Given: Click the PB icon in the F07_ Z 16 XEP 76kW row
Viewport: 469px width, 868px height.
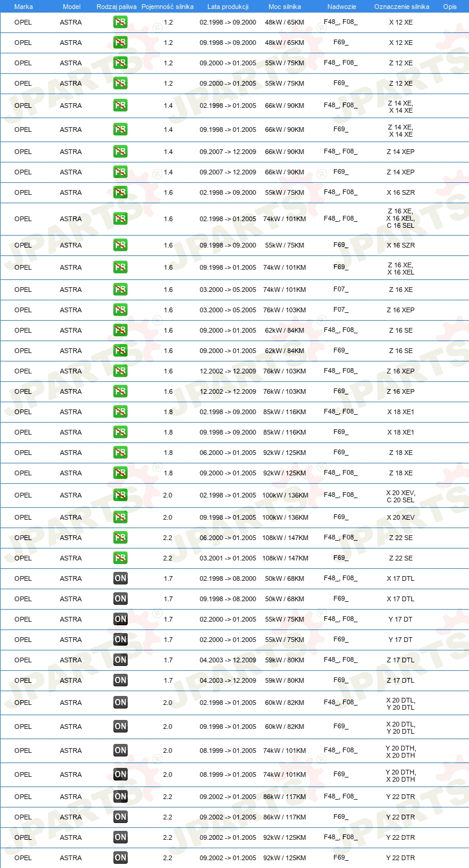Looking at the screenshot, I should (121, 310).
